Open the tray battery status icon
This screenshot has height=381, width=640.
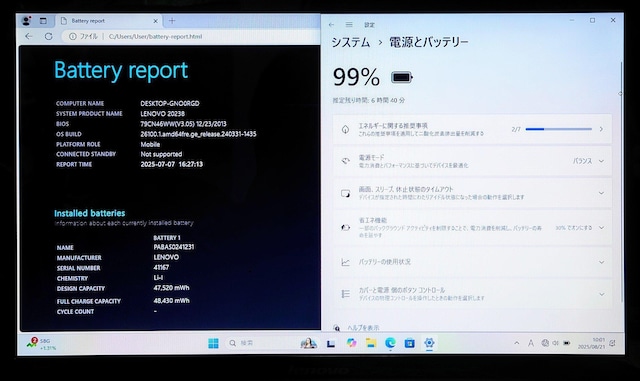tap(567, 343)
